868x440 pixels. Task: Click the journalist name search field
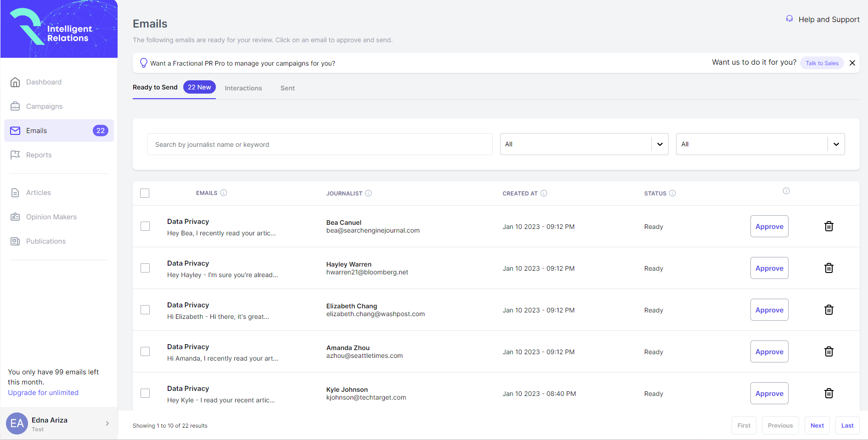[320, 145]
